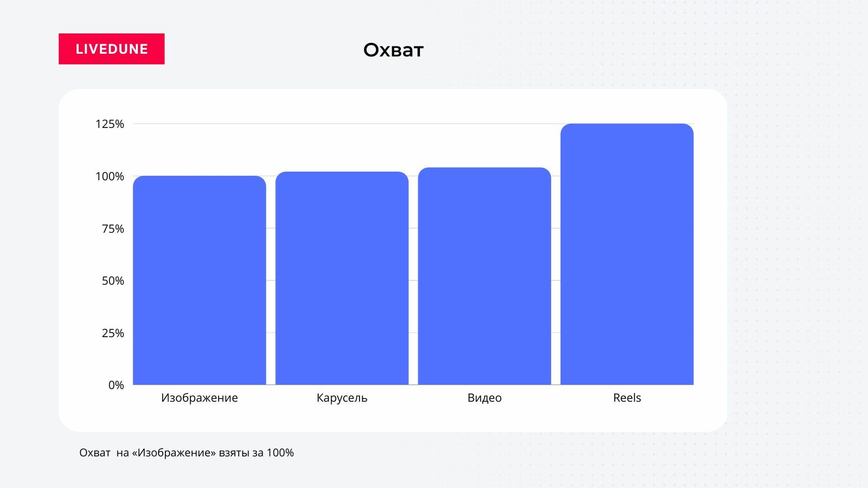Screen dimensions: 868x488
Task: Select the Изображение bar
Action: tap(199, 280)
